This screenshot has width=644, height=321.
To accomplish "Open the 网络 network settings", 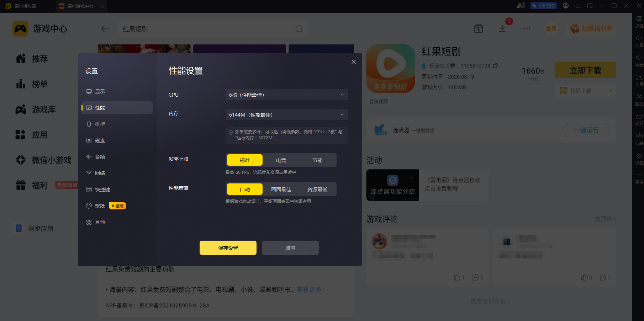I will click(117, 173).
